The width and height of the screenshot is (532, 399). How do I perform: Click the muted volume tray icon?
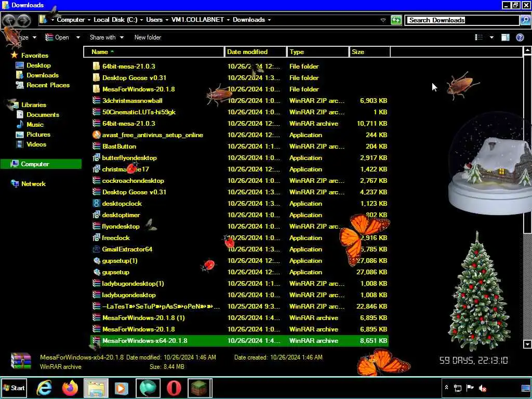point(483,388)
